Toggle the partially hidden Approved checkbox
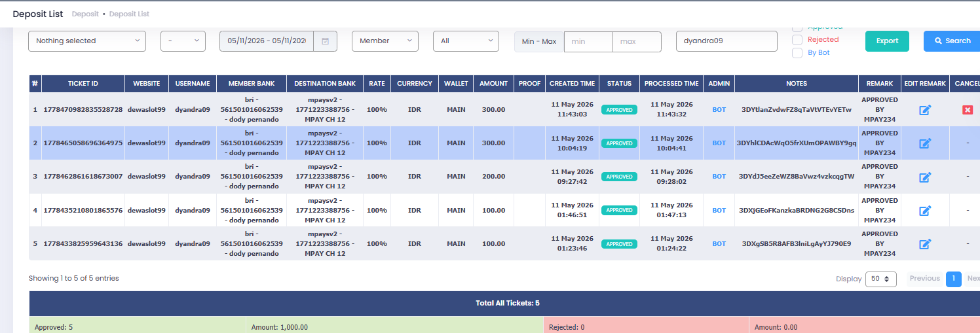 (x=797, y=28)
